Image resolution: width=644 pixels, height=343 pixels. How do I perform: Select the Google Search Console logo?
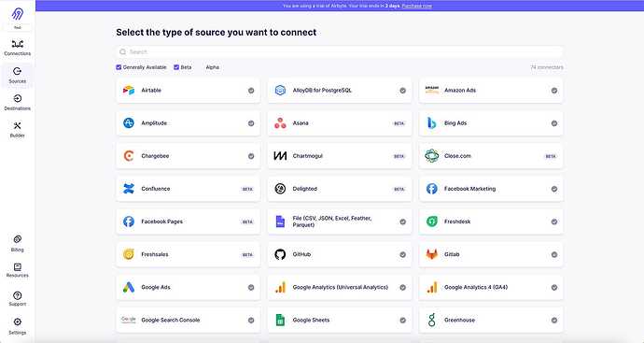coord(129,320)
